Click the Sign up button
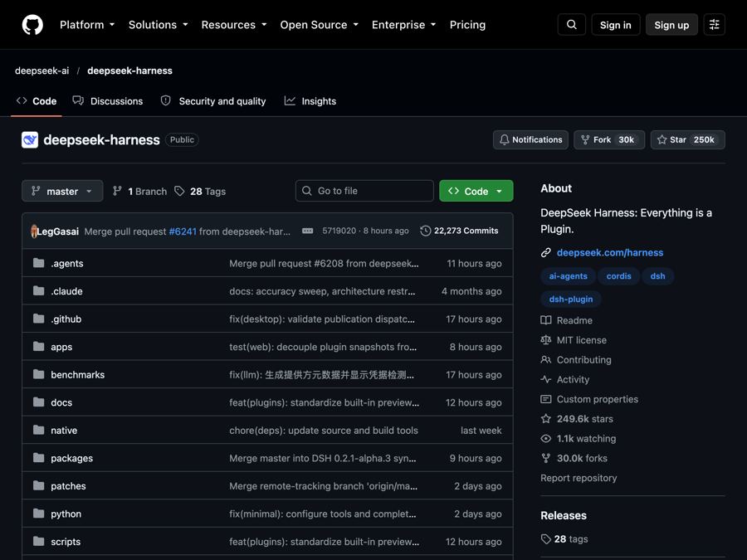Viewport: 747px width, 560px height. coord(671,25)
